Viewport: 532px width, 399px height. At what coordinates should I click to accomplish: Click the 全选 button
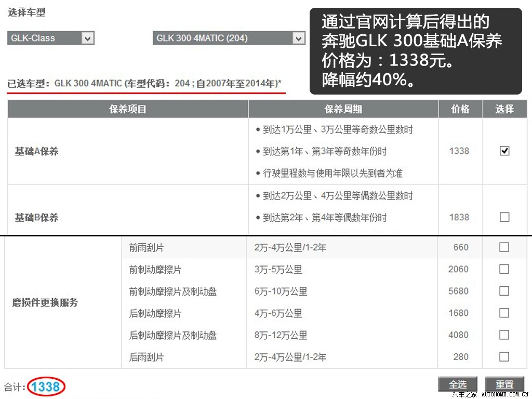coord(458,384)
